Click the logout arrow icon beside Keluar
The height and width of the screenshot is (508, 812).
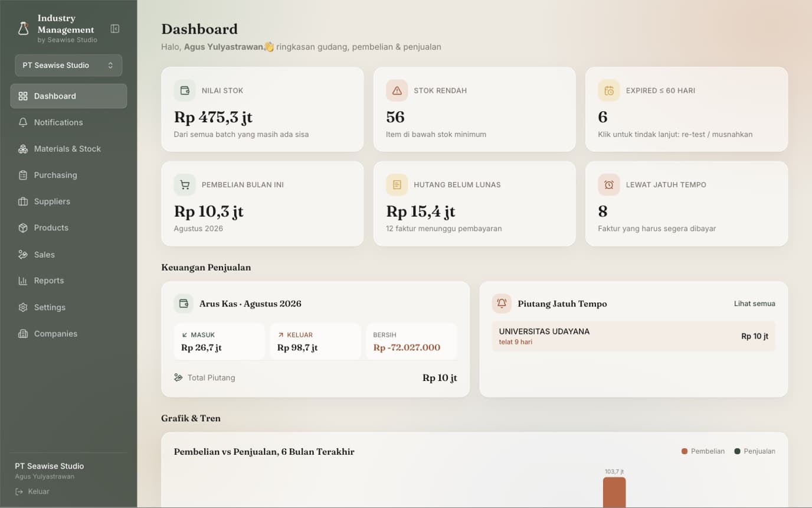pyautogui.click(x=19, y=491)
